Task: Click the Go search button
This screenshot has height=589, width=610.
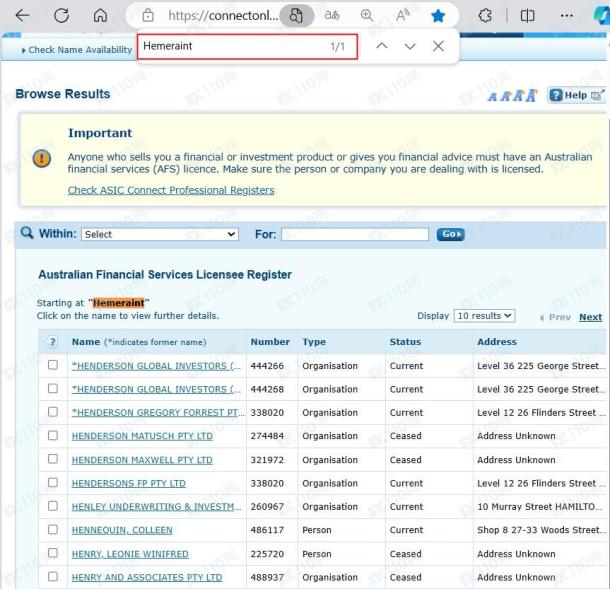Action: click(450, 234)
